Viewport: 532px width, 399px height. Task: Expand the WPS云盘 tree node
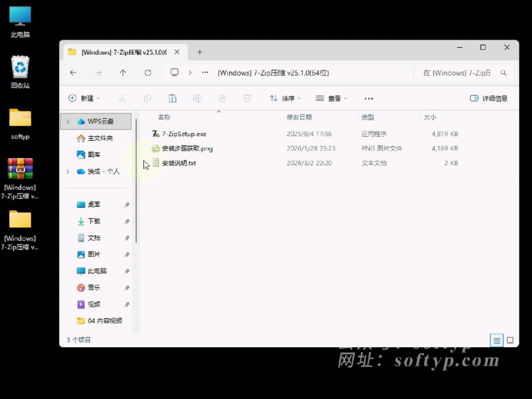(68, 122)
